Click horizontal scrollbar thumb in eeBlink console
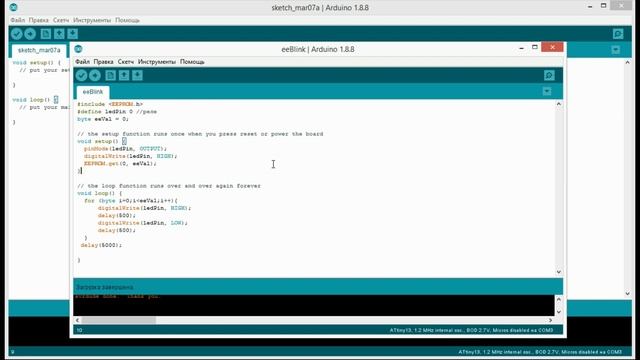The width and height of the screenshot is (640, 360). pos(118,320)
